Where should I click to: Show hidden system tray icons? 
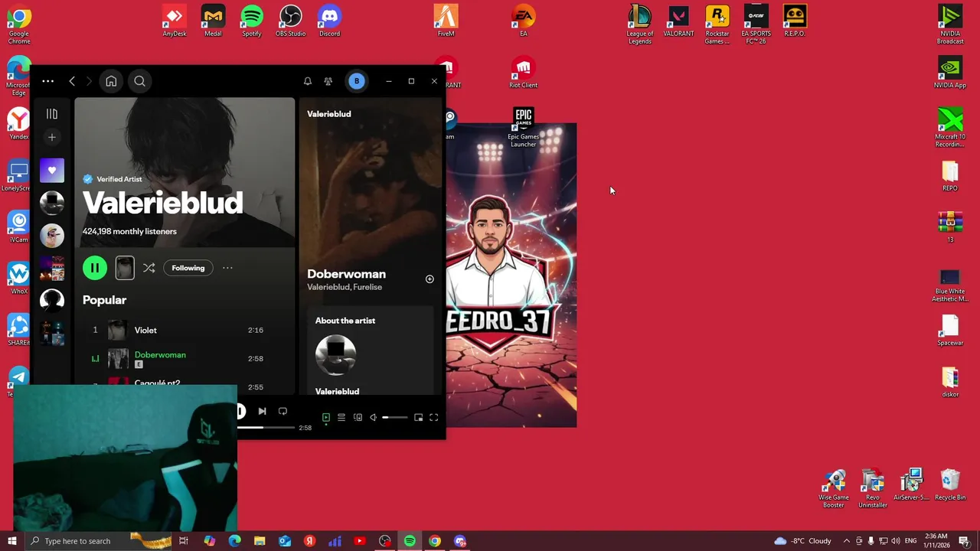point(846,541)
